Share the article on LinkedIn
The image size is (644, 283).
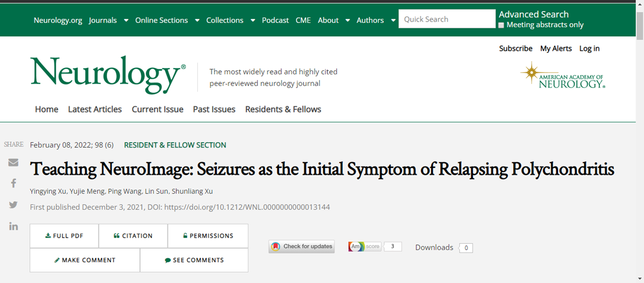(x=13, y=226)
